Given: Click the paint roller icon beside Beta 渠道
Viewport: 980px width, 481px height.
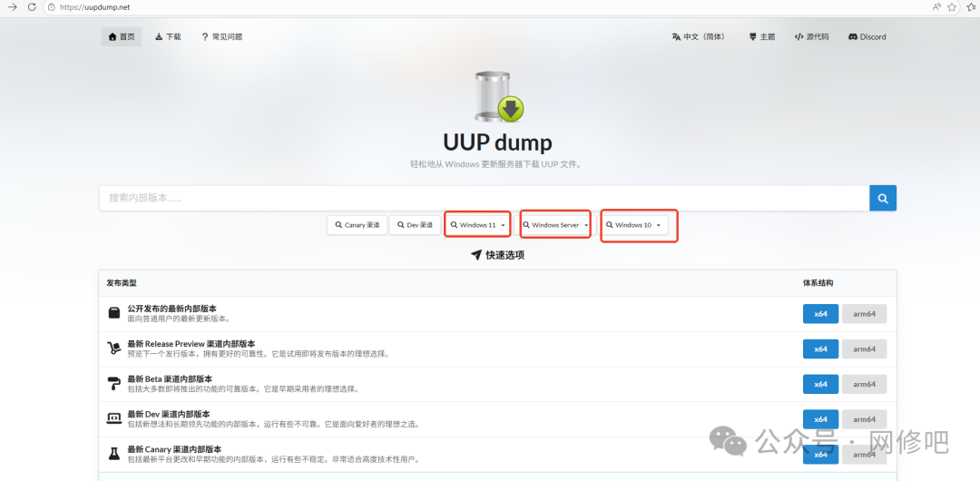Looking at the screenshot, I should tap(113, 383).
